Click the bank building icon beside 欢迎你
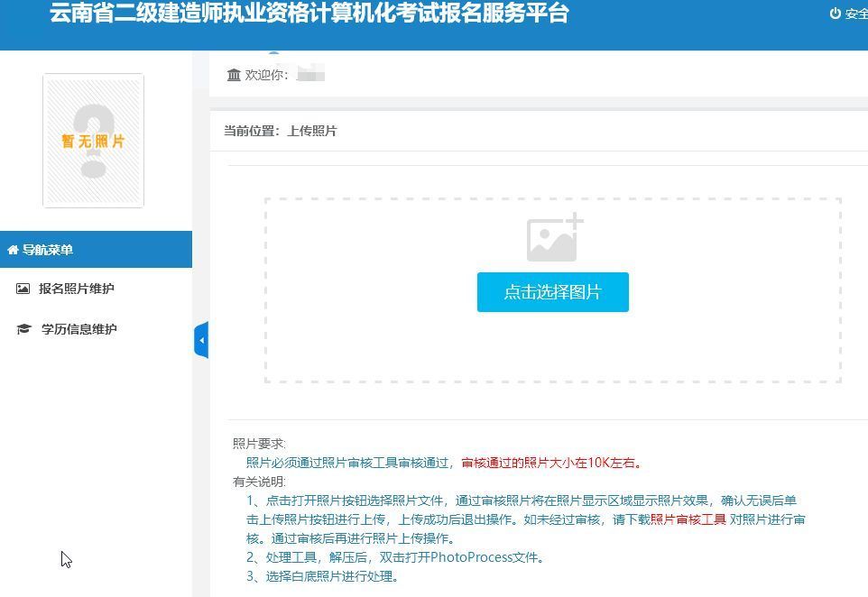Screen dimensions: 868x597 [234, 75]
